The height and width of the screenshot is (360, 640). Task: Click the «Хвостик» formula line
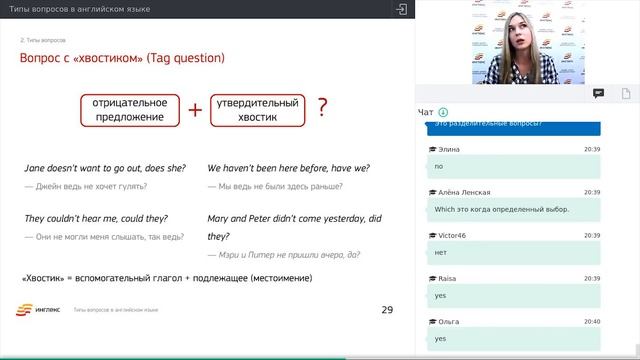point(167,278)
